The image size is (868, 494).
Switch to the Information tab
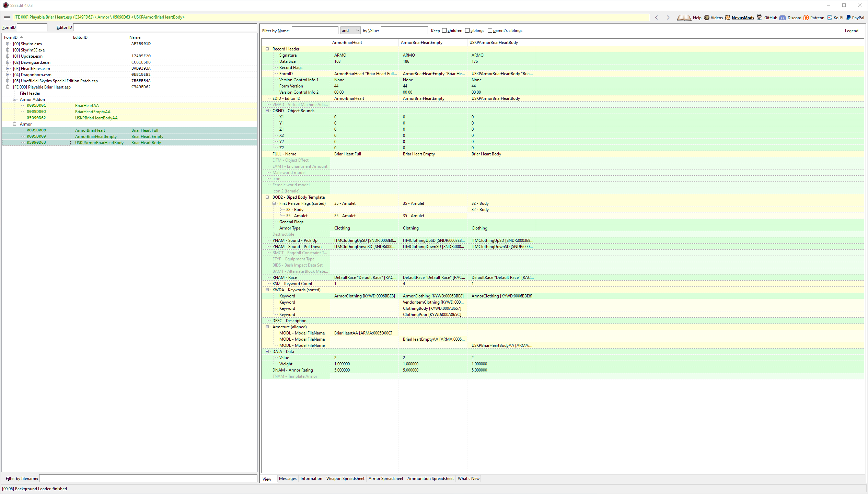[311, 479]
